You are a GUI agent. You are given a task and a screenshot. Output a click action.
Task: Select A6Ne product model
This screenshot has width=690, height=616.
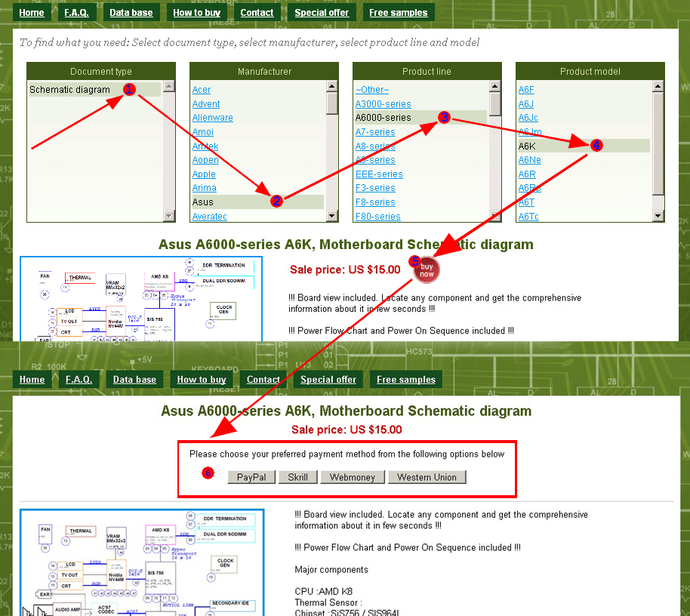530,160
